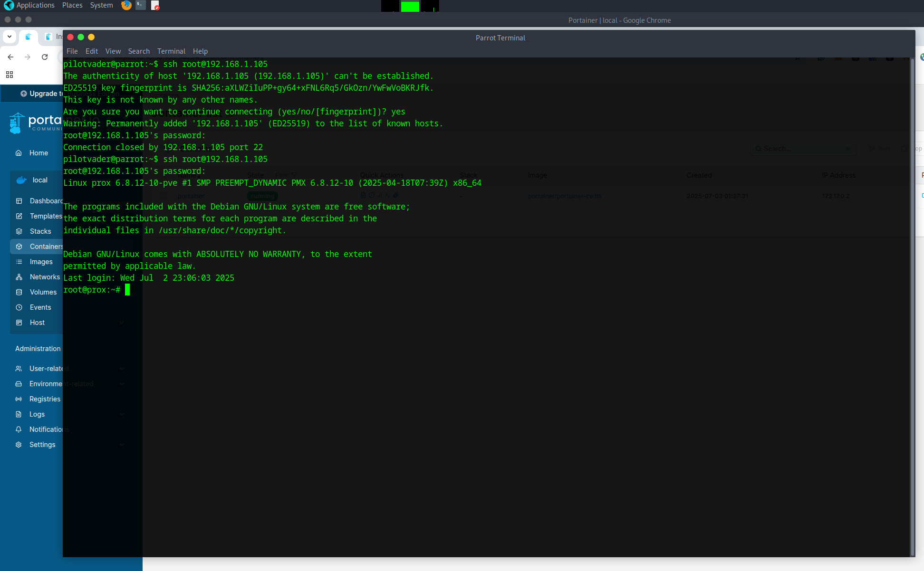The width and height of the screenshot is (924, 571).
Task: Open the Dashboard from the sidebar
Action: pos(46,201)
